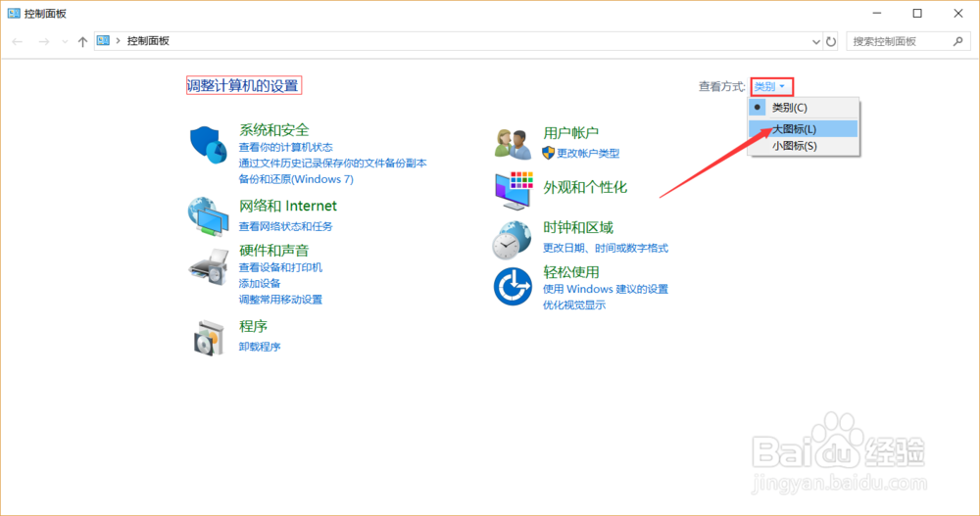This screenshot has width=980, height=516.
Task: Go up one level arrow
Action: coord(82,41)
